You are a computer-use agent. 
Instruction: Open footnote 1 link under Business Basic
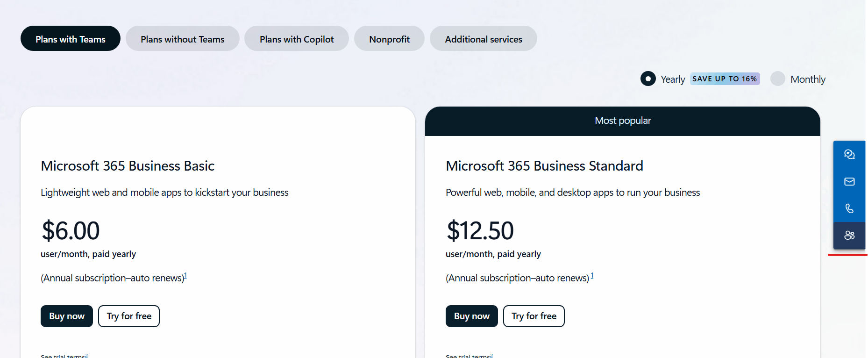point(185,276)
